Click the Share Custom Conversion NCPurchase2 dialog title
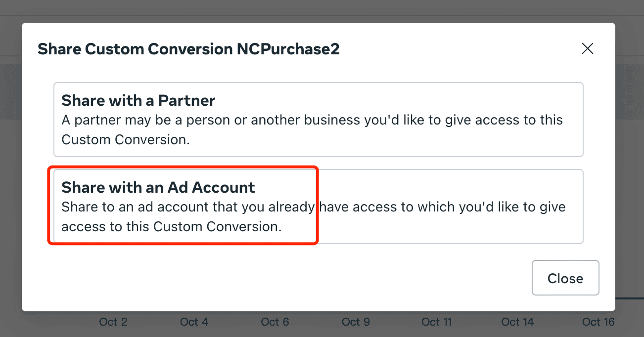The width and height of the screenshot is (644, 337). tap(188, 49)
